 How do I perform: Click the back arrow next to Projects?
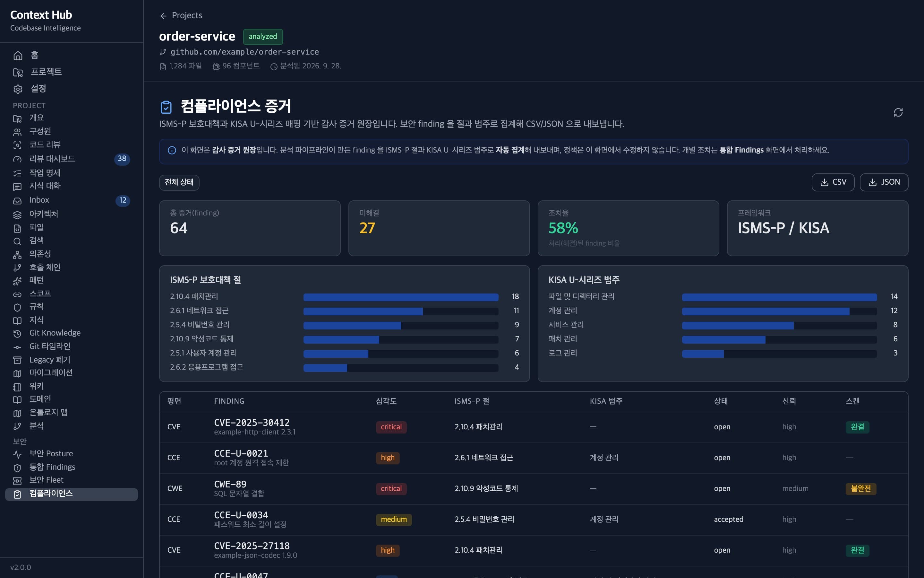point(163,16)
